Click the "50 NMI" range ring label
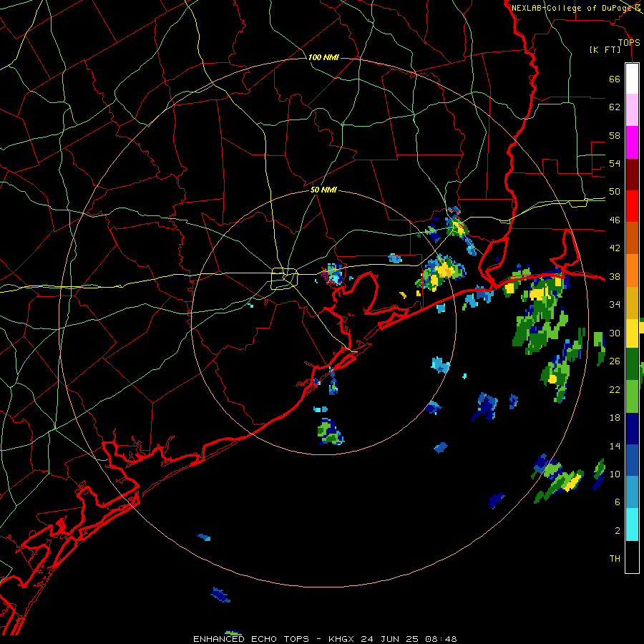 tap(323, 190)
